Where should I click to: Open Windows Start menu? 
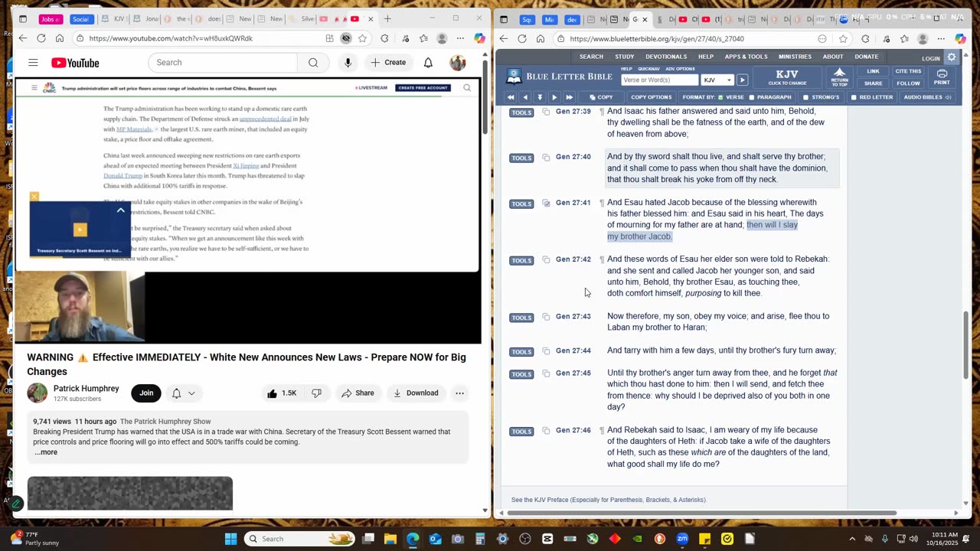(230, 539)
